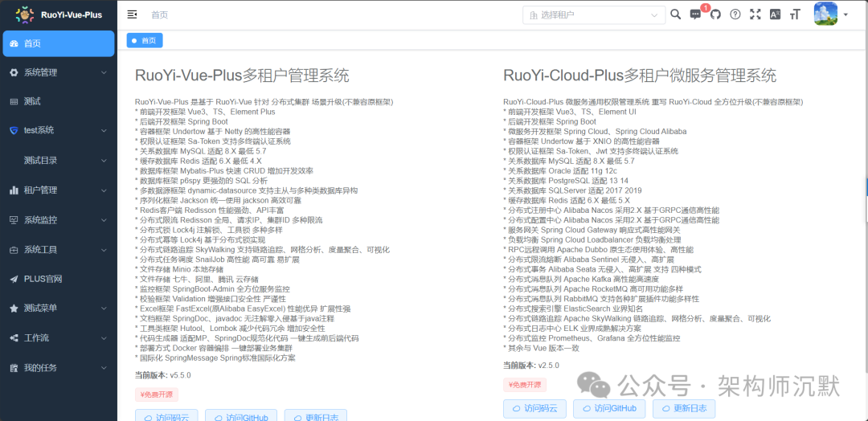Screen dimensions: 868x421
Task: Click the right 更新日志 button under Cloud-Plus
Action: pyautogui.click(x=684, y=409)
